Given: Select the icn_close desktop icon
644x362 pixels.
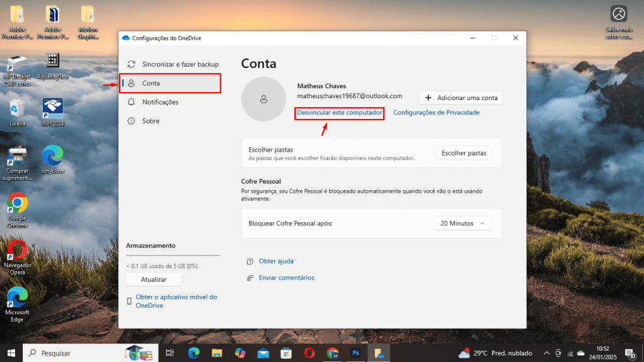Looking at the screenshot, I should 53,159.
